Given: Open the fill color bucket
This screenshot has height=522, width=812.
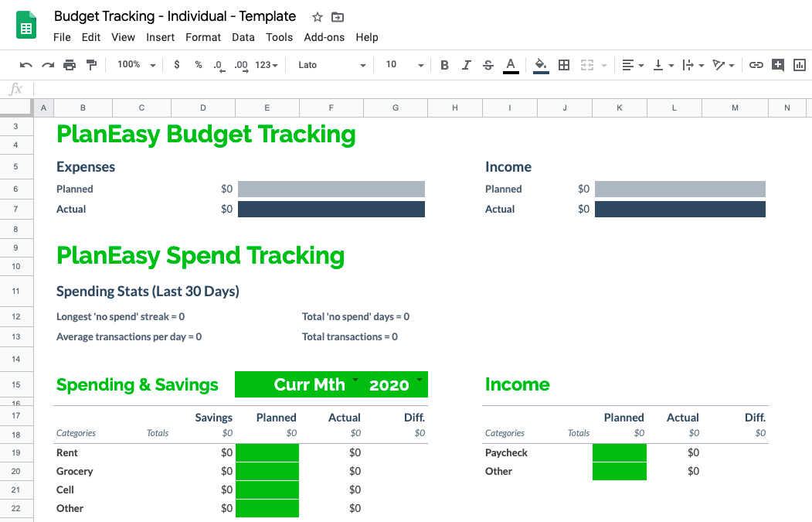Looking at the screenshot, I should (x=541, y=65).
